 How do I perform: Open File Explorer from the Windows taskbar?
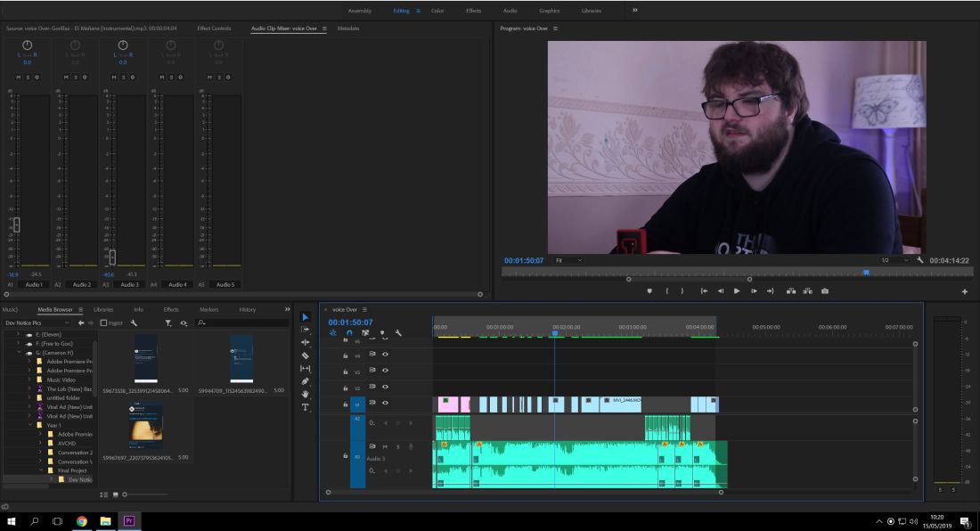click(104, 521)
